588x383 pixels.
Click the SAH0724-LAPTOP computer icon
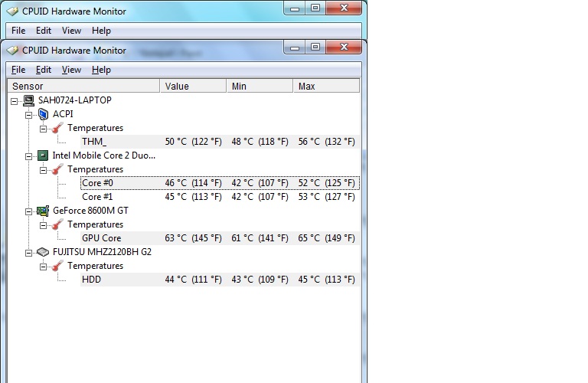[x=29, y=100]
